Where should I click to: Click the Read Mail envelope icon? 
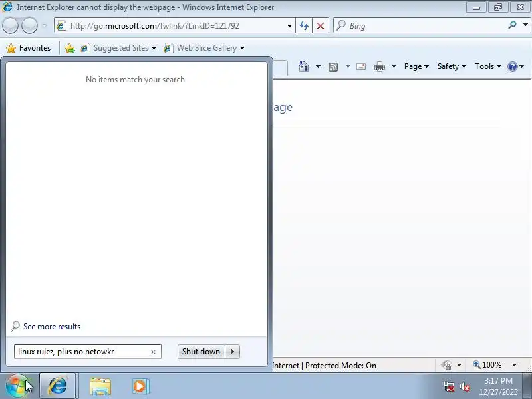pyautogui.click(x=361, y=66)
